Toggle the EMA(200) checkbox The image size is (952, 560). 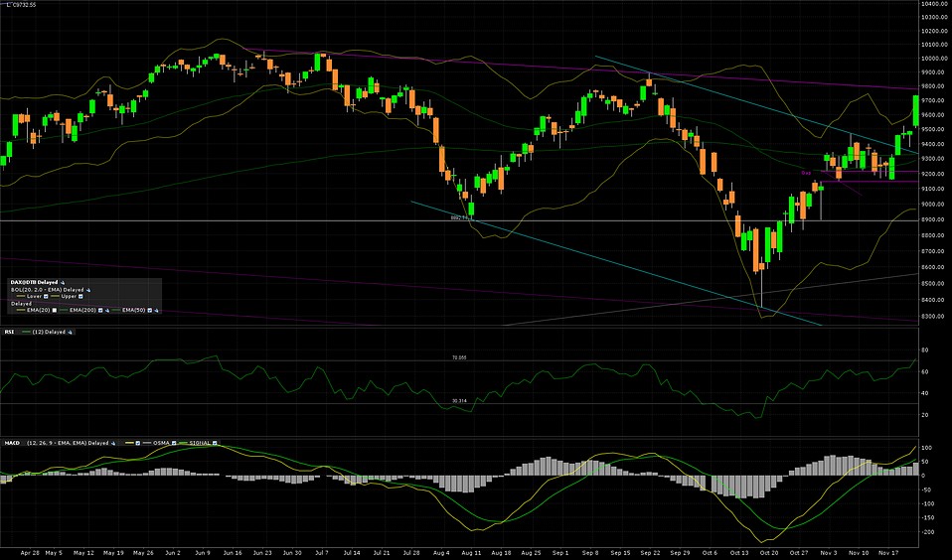click(100, 311)
